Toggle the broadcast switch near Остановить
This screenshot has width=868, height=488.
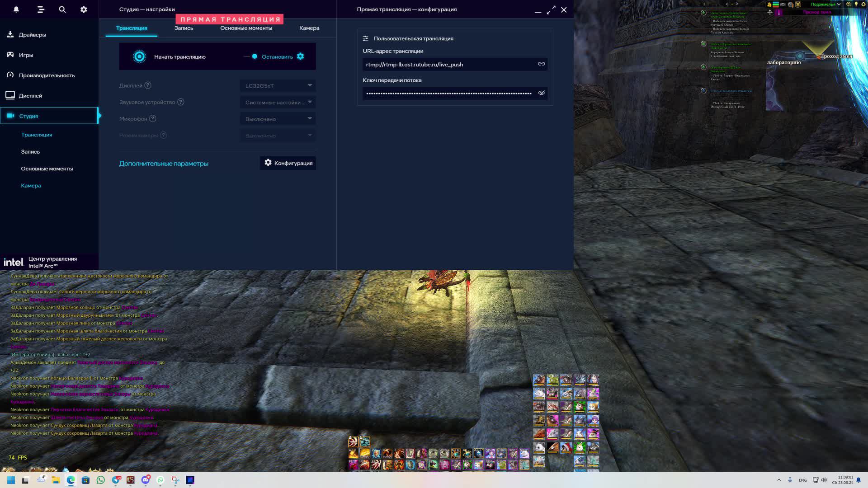click(251, 56)
